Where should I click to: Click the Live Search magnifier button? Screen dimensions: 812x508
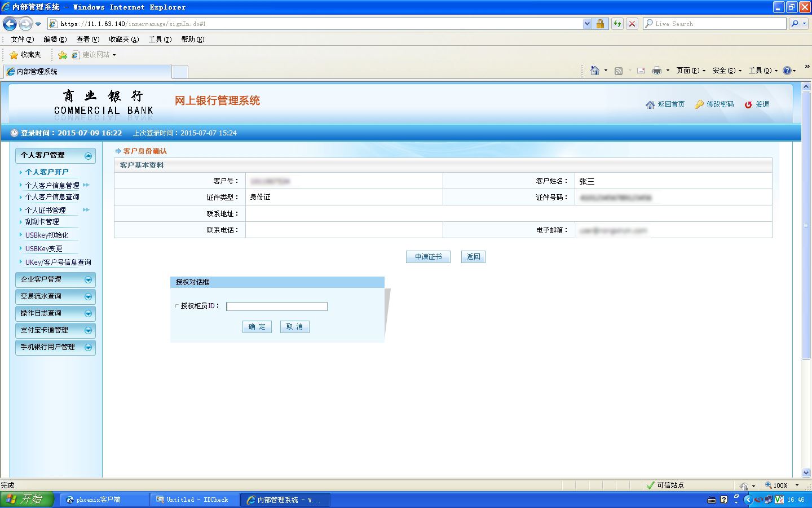pyautogui.click(x=795, y=24)
